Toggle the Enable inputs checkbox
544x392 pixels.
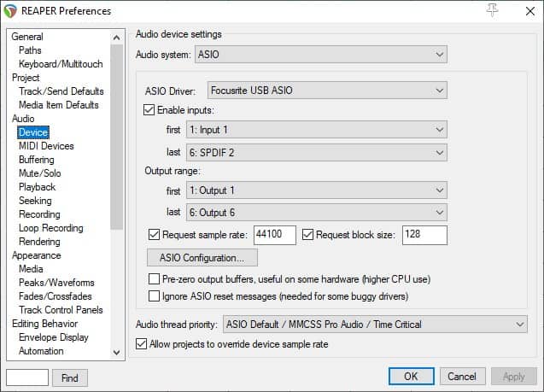(x=149, y=110)
